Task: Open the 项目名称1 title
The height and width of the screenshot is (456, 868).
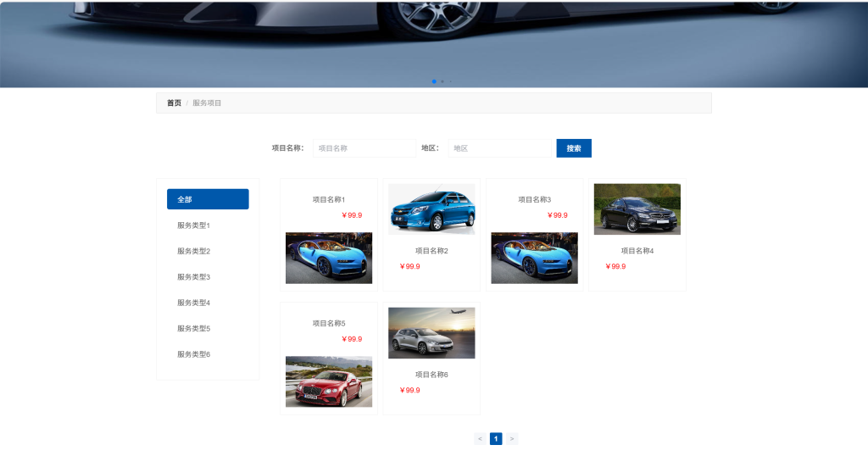Action: 328,199
